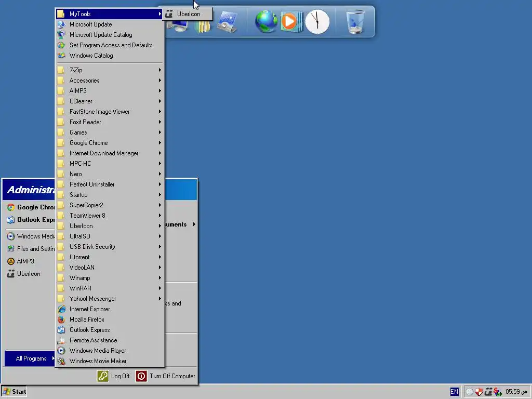Click the globe icon in the top dock

click(x=267, y=21)
